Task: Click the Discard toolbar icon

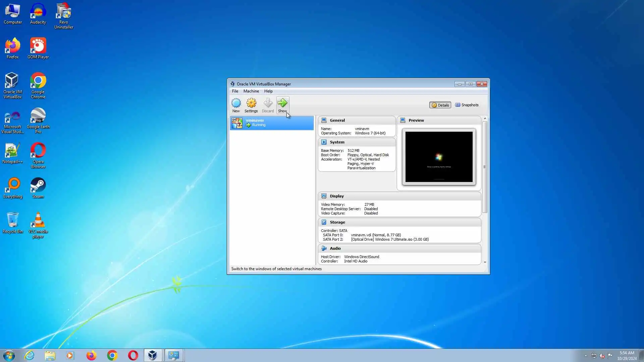Action: pyautogui.click(x=268, y=103)
